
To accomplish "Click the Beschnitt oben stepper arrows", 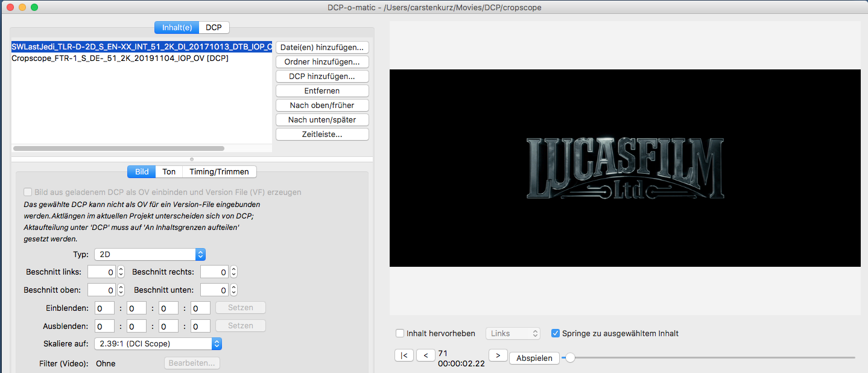I will click(121, 290).
